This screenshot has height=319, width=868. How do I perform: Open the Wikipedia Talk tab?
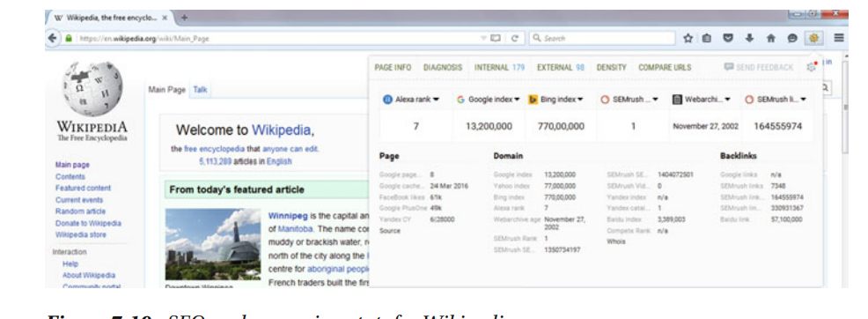[200, 90]
